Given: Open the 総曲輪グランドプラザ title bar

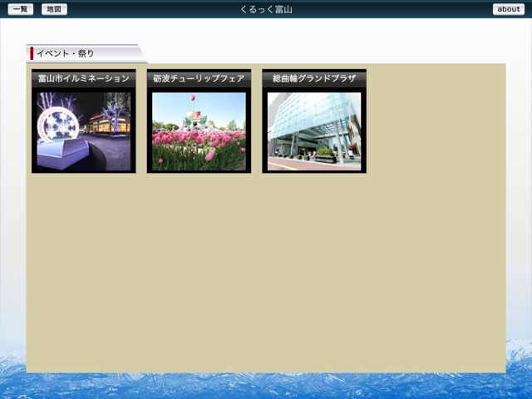Looking at the screenshot, I should (314, 78).
